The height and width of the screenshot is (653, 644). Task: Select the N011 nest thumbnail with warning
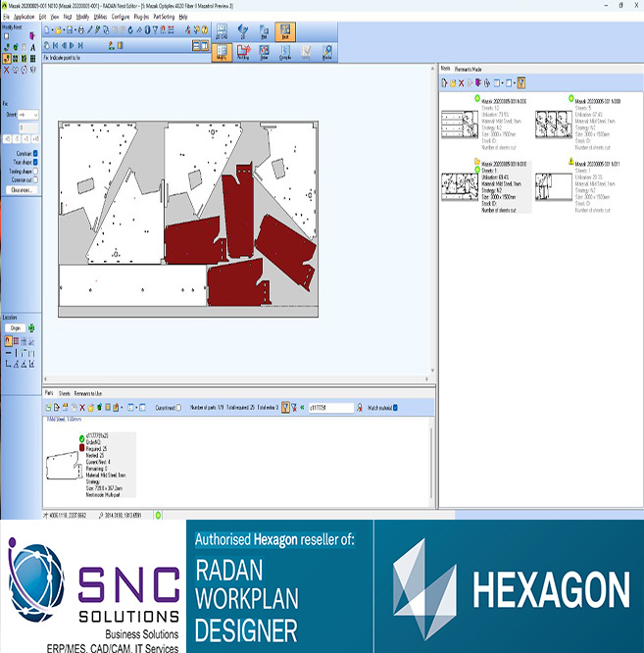[x=554, y=187]
